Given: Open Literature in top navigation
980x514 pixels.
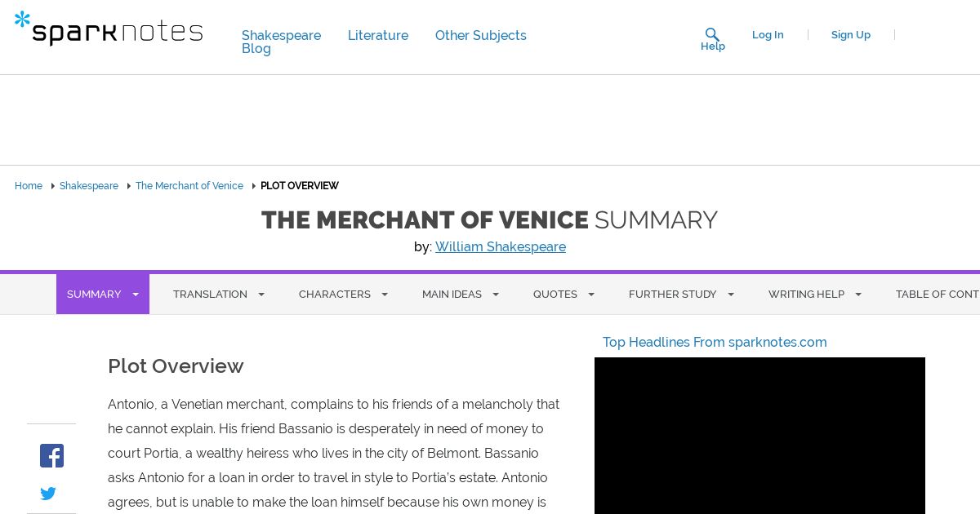Looking at the screenshot, I should click(x=378, y=36).
